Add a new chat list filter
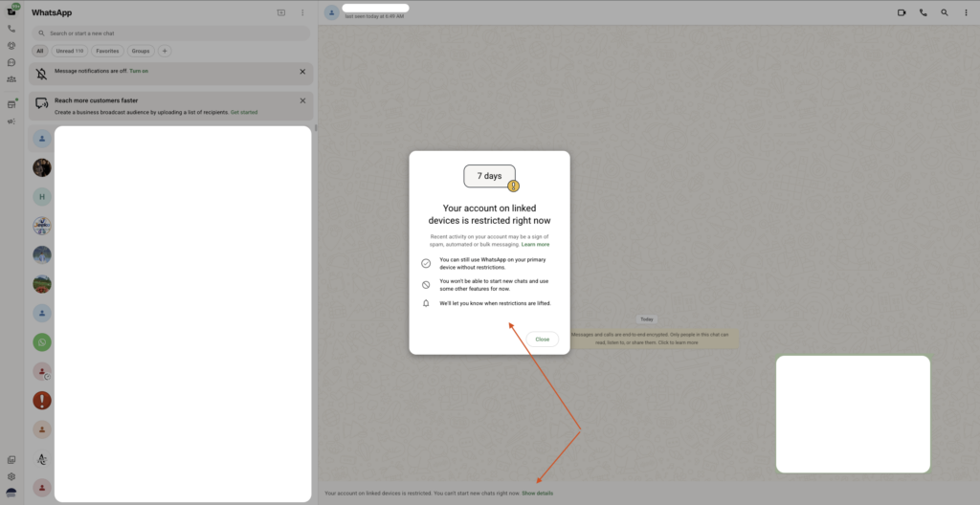980x505 pixels. 165,52
